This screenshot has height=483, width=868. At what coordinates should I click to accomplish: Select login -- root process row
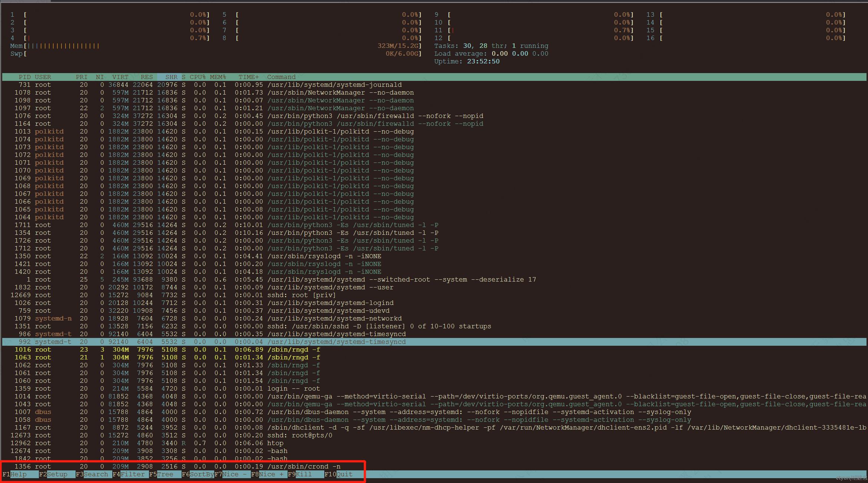434,389
